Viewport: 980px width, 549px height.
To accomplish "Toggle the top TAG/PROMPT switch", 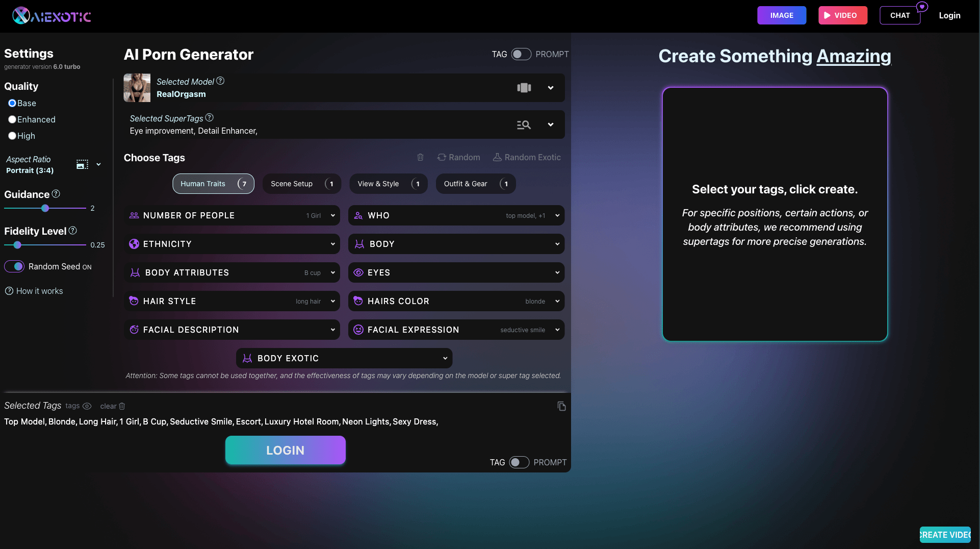I will (521, 54).
